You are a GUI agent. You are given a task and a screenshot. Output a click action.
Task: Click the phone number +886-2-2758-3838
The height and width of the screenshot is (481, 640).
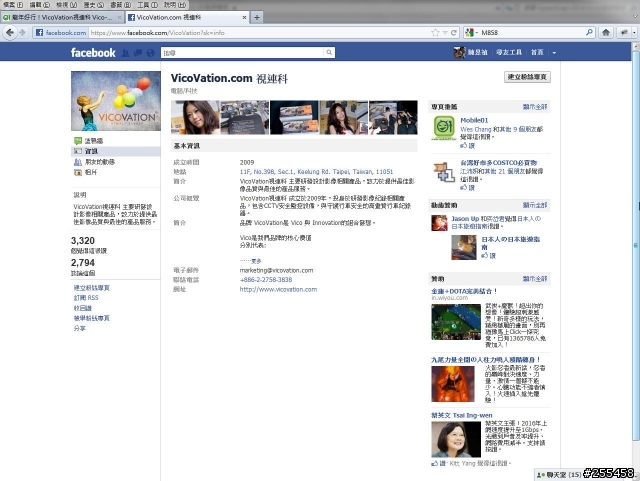[266, 280]
